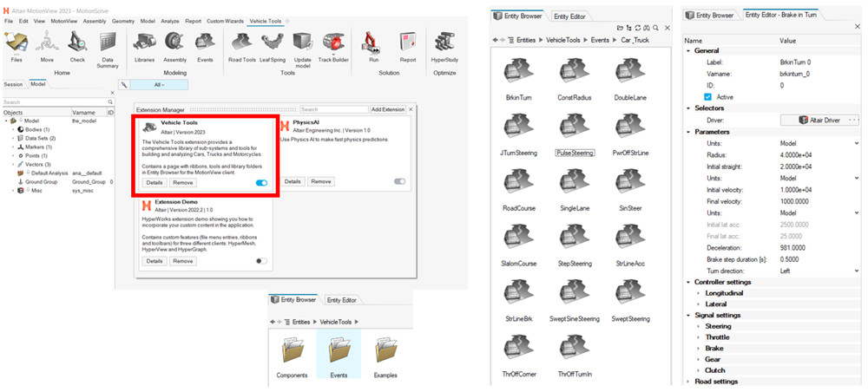Image resolution: width=868 pixels, height=392 pixels.
Task: Click the Add Extension button
Action: [387, 109]
